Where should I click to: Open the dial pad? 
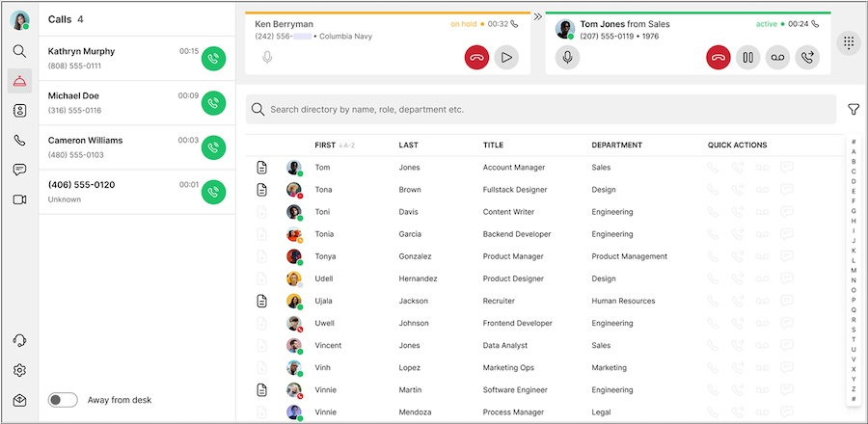pyautogui.click(x=848, y=43)
